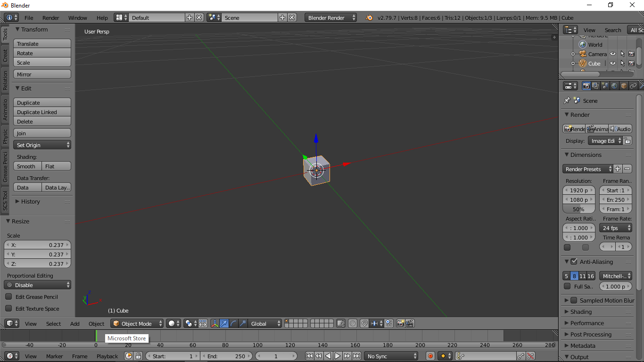Screen dimensions: 644x362
Task: Select 16 anti-aliasing samples
Action: coord(591,276)
